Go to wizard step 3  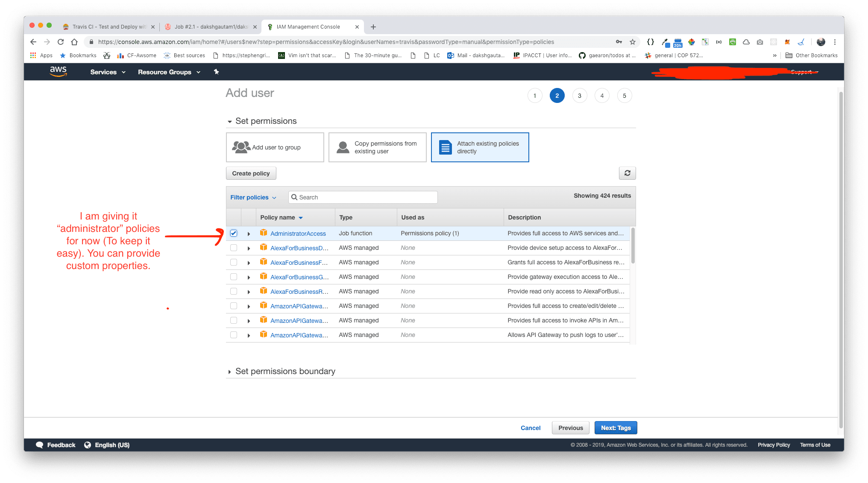click(580, 96)
